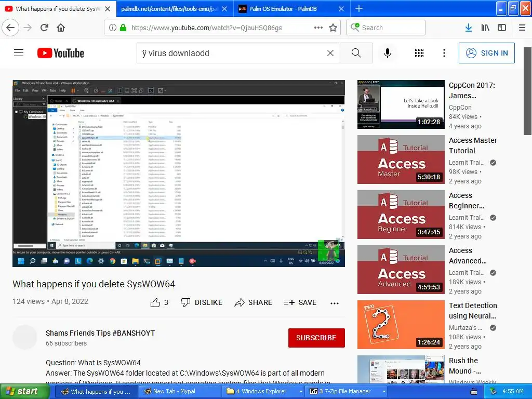
Task: View the green padlock connection details
Action: point(123,28)
